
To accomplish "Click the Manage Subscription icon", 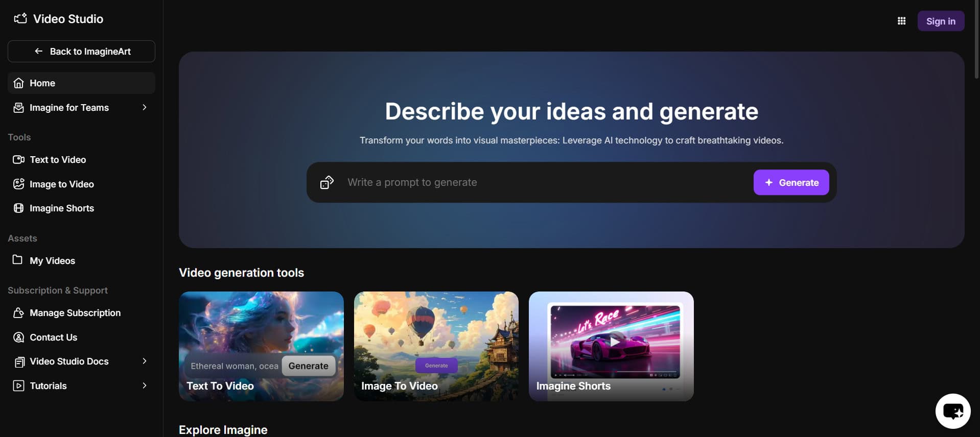I will [18, 312].
